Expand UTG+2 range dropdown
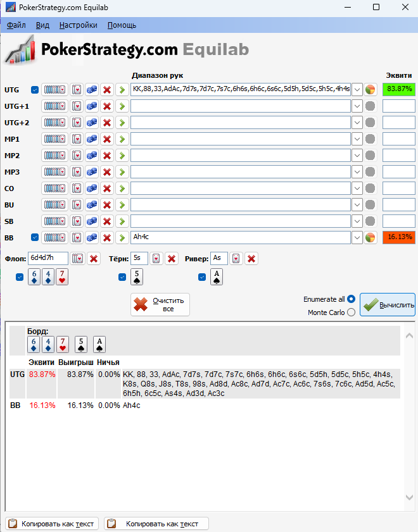The height and width of the screenshot is (532, 418). (x=357, y=123)
